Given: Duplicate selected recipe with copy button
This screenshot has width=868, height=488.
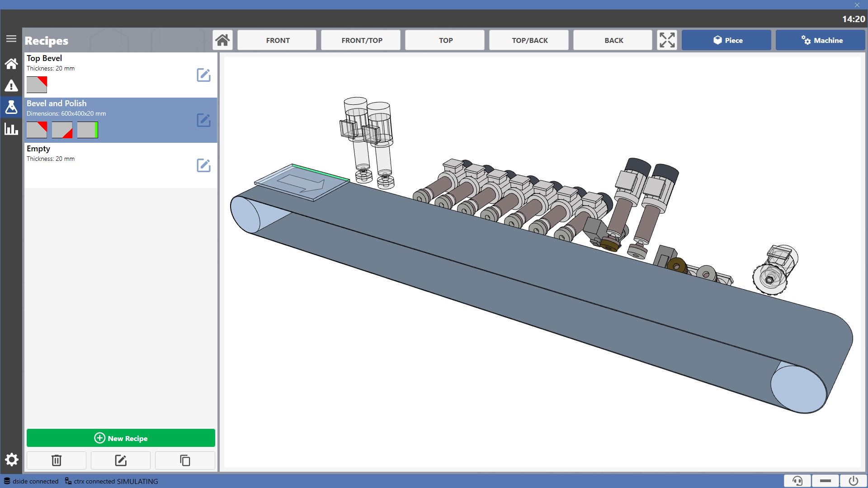Looking at the screenshot, I should tap(185, 460).
